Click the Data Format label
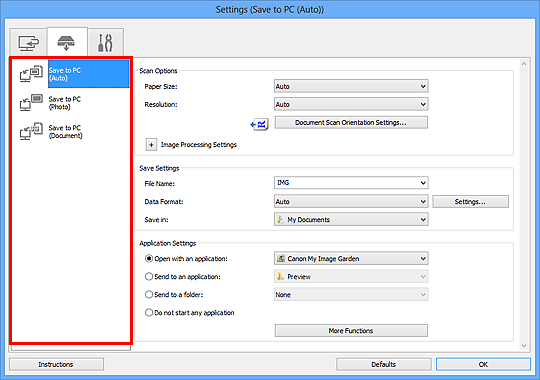Screen dimensions: 540x380 [164, 202]
